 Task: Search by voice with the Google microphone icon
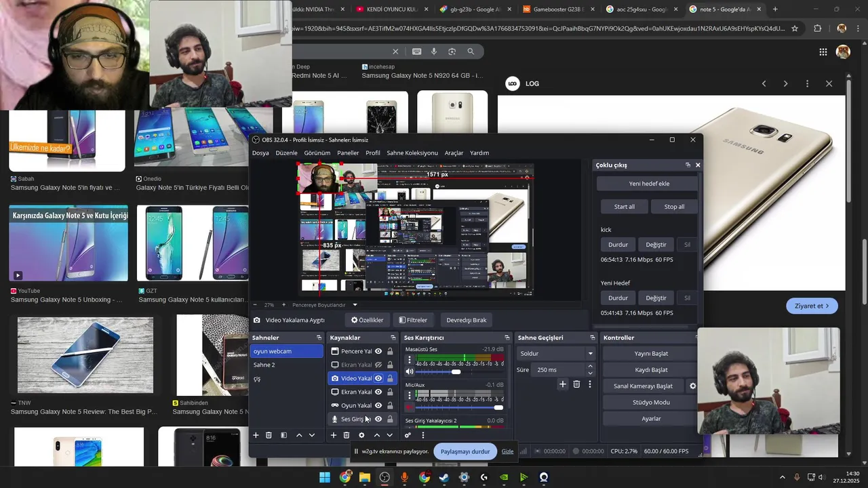click(434, 52)
